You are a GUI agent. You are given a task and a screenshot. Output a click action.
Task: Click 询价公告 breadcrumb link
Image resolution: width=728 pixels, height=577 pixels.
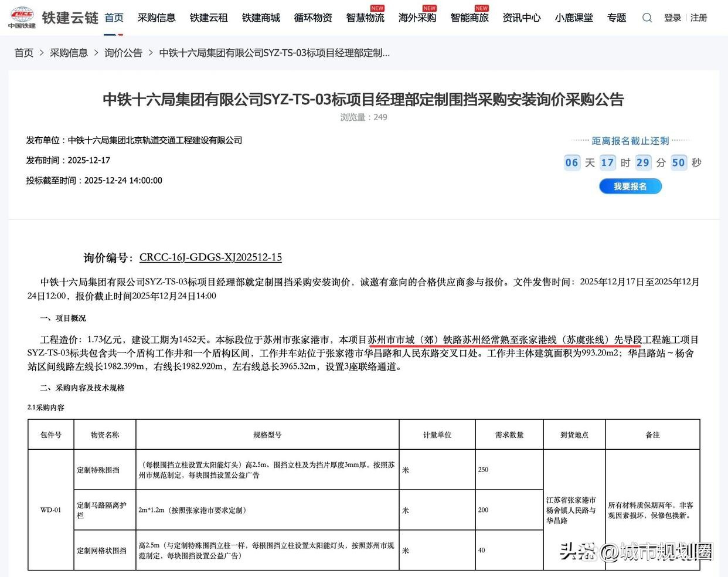click(x=123, y=53)
